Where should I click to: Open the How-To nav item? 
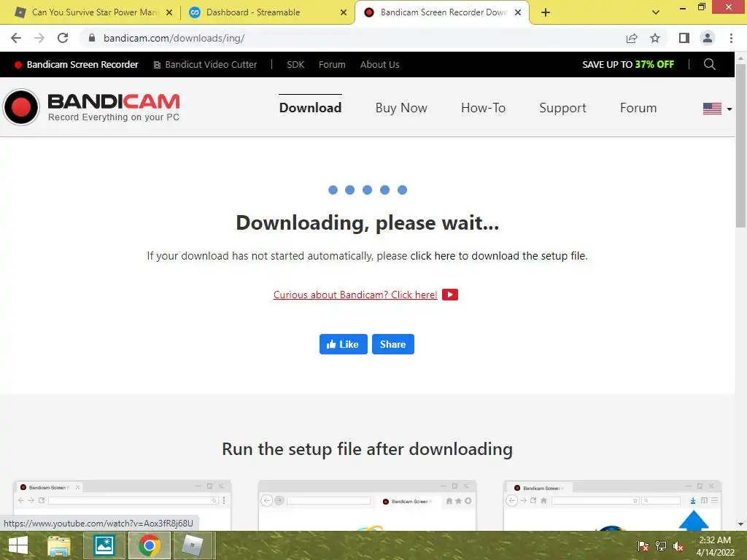483,108
